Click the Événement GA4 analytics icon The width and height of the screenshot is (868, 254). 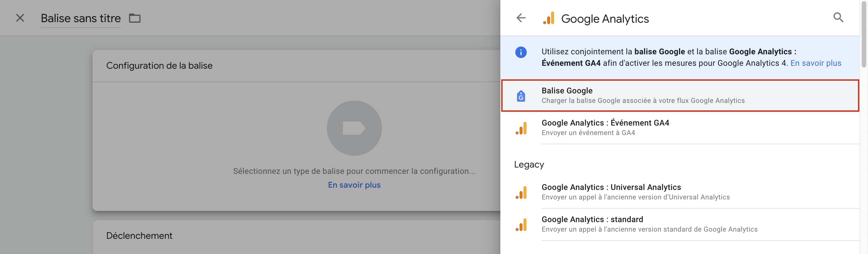pyautogui.click(x=521, y=128)
